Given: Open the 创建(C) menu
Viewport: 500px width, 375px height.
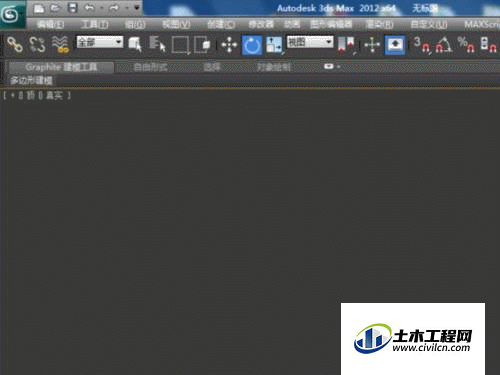Looking at the screenshot, I should (x=221, y=24).
